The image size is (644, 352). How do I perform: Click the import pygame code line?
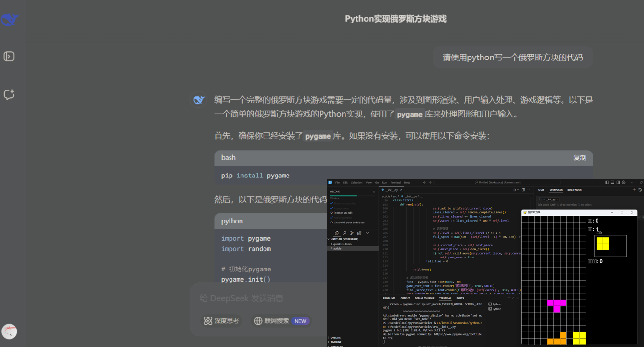click(246, 238)
